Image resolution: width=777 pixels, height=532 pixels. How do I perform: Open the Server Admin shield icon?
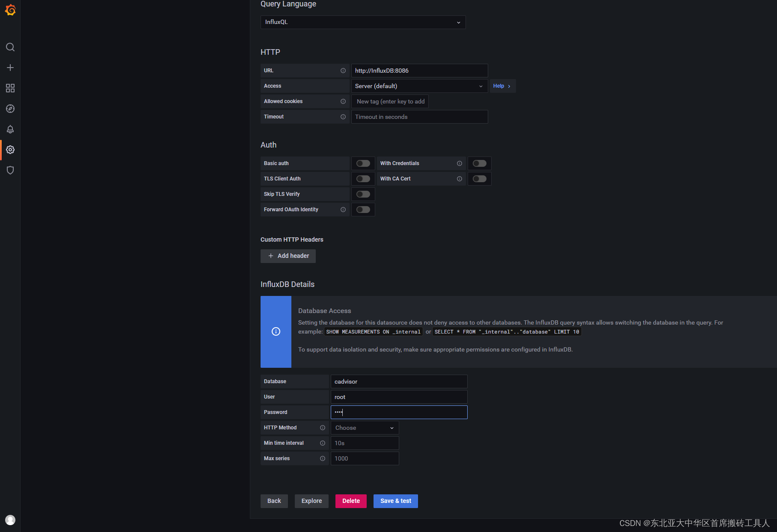pos(10,170)
